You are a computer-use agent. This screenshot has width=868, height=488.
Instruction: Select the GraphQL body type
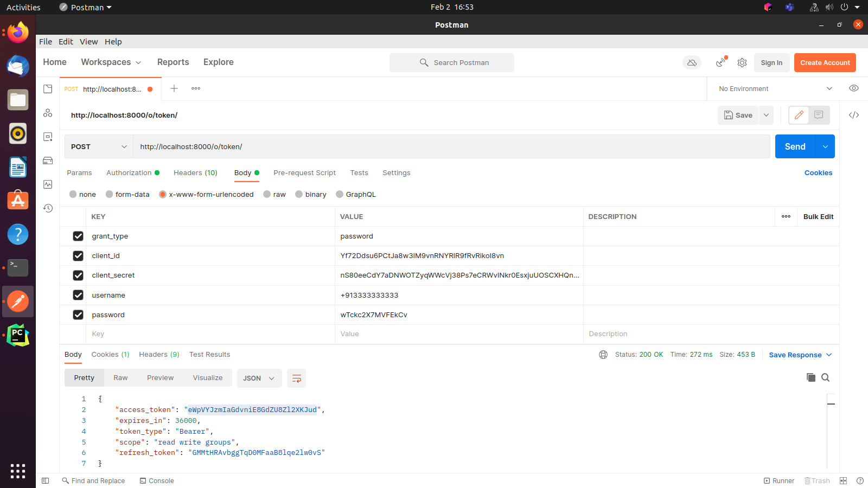(356, 194)
